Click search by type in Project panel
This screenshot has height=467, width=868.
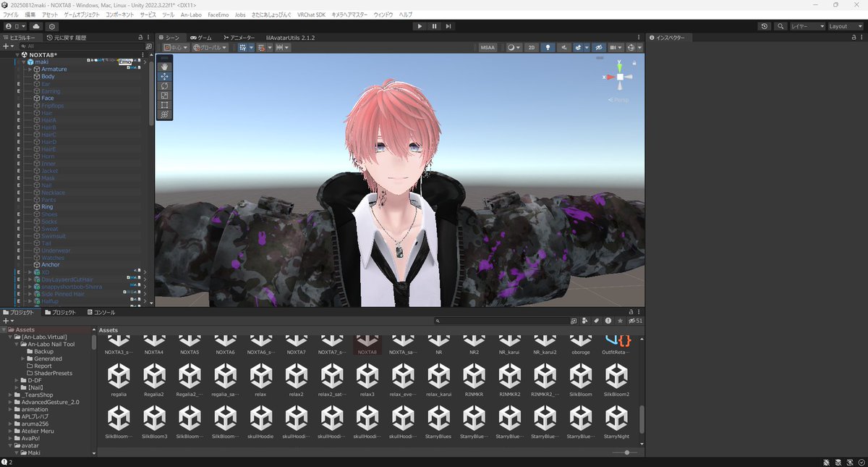pos(585,320)
